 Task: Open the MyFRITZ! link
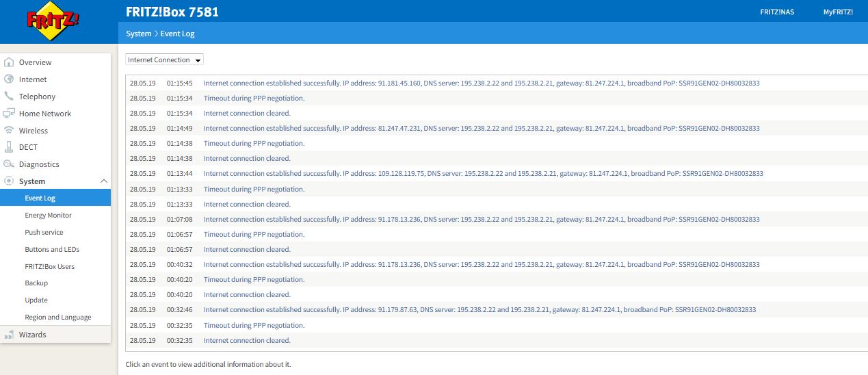pyautogui.click(x=838, y=12)
